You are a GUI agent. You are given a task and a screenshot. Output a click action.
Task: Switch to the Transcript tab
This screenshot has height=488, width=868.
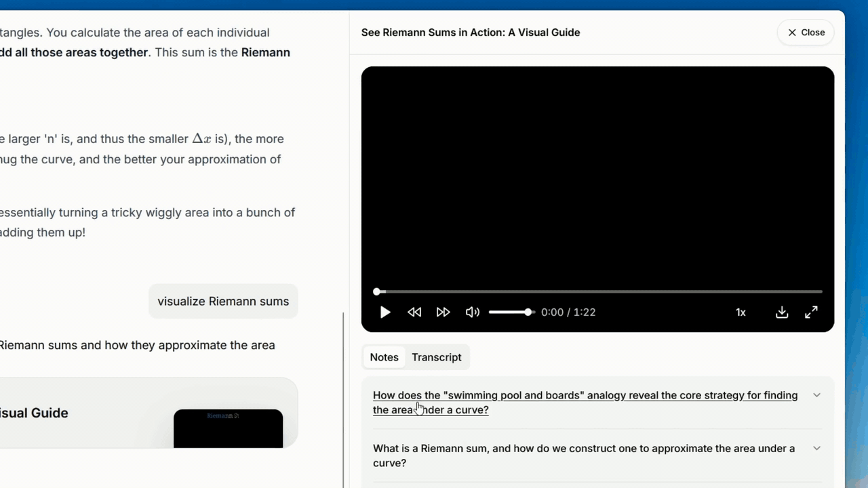(436, 357)
